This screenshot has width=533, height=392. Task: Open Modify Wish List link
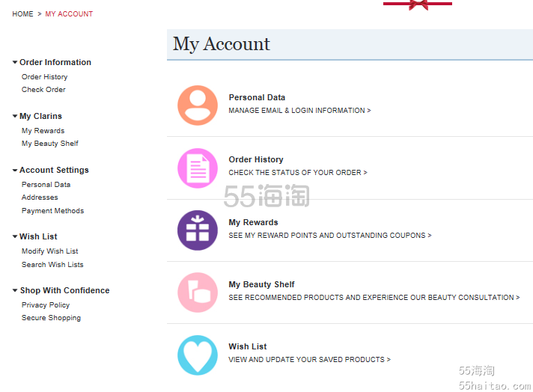tap(50, 251)
